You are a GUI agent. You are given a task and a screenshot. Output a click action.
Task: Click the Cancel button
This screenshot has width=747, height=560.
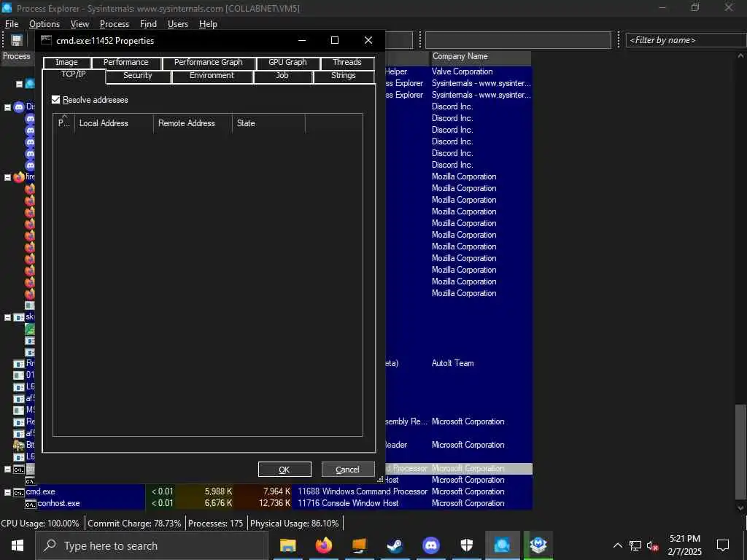tap(348, 470)
